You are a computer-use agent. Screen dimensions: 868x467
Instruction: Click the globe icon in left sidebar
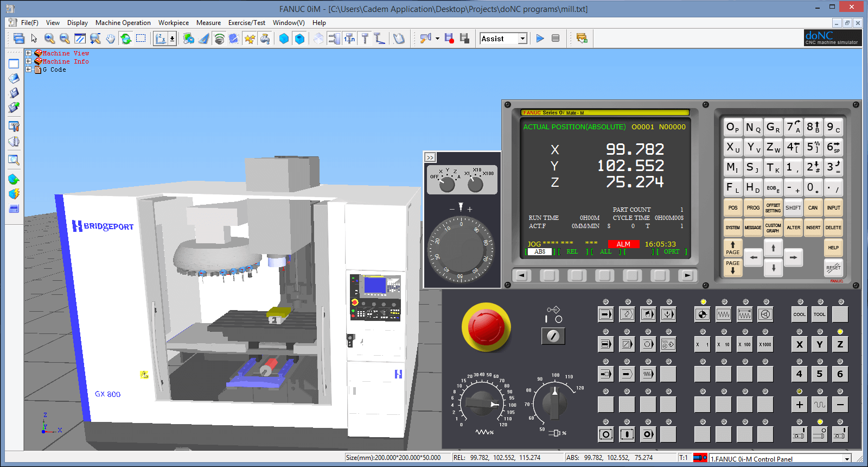pos(14,179)
